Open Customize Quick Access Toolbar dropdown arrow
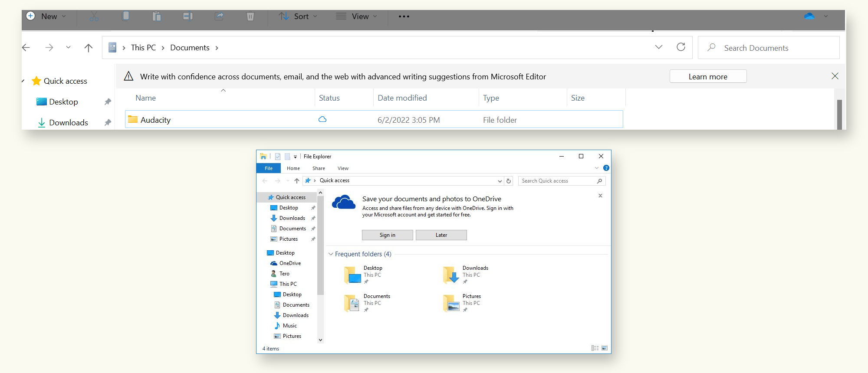Screen dimensions: 868x373 pyautogui.click(x=295, y=157)
